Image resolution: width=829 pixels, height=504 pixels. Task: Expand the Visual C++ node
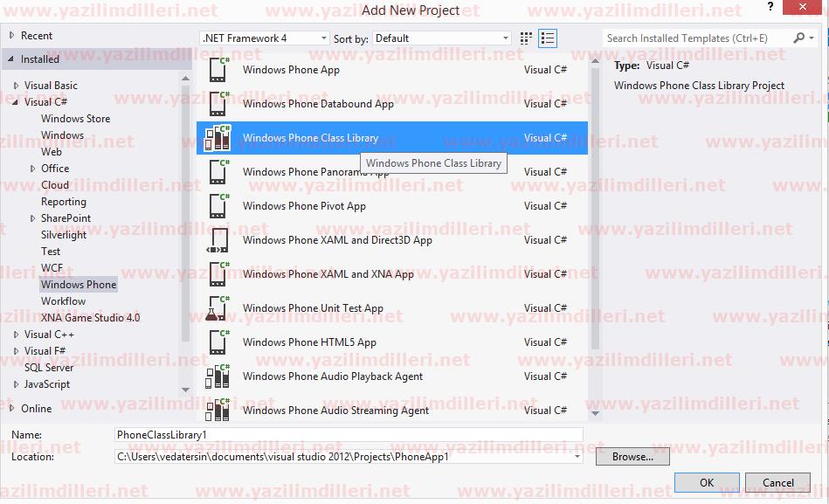(17, 335)
